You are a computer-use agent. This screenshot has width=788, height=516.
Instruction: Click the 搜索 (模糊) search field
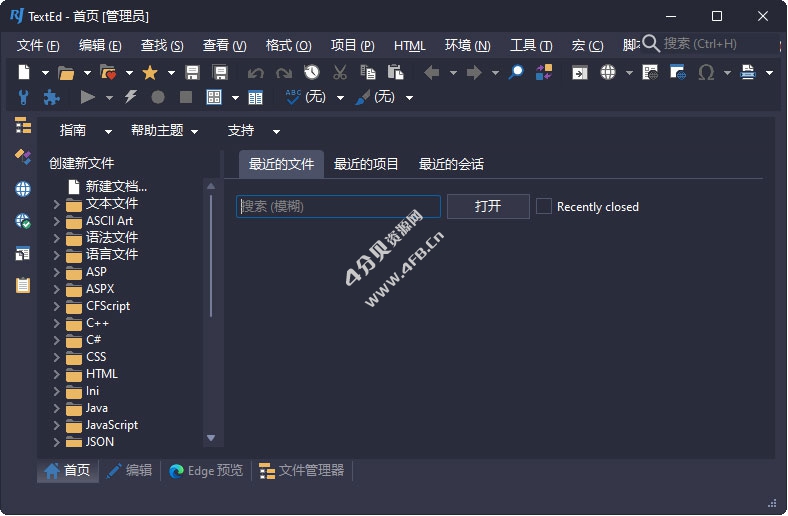[x=338, y=206]
